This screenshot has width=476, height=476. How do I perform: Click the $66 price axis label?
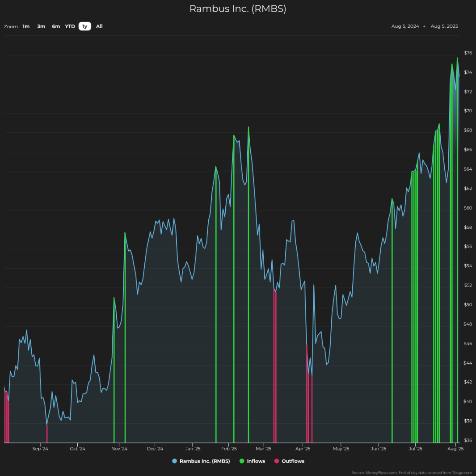pyautogui.click(x=468, y=150)
